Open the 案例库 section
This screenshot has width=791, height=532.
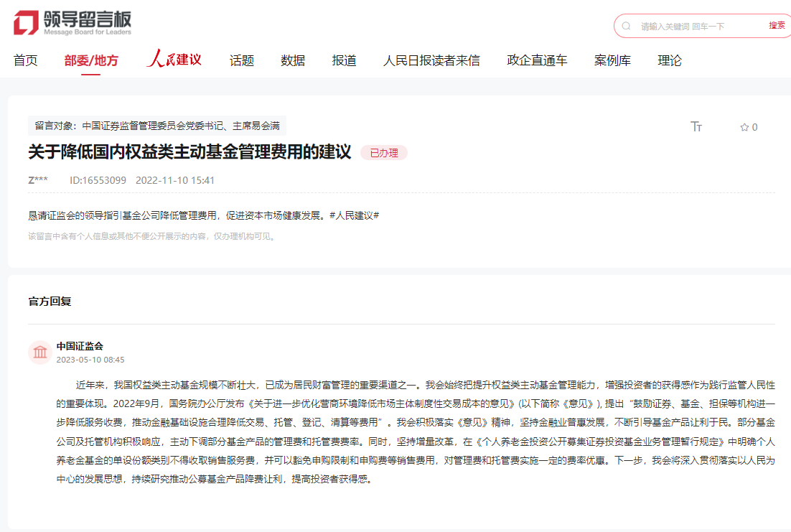click(x=612, y=61)
